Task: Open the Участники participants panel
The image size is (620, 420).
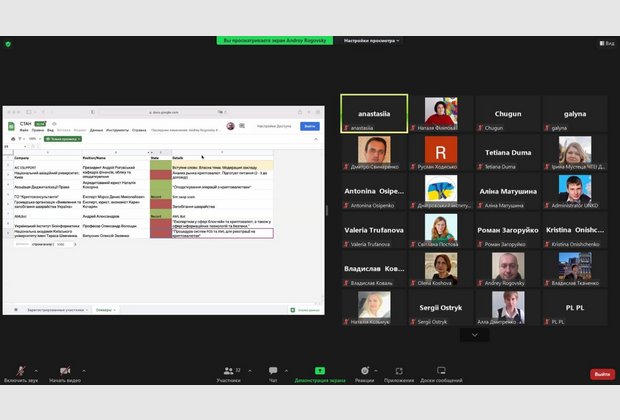Action: click(229, 370)
